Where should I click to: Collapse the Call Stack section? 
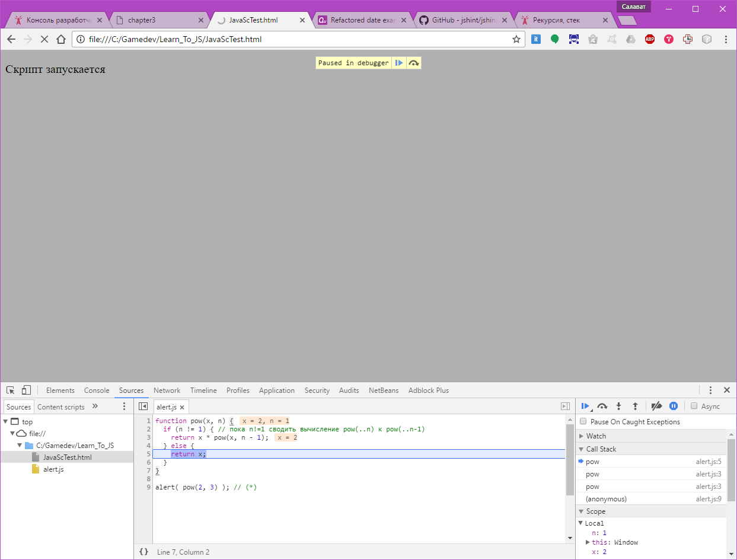tap(601, 449)
